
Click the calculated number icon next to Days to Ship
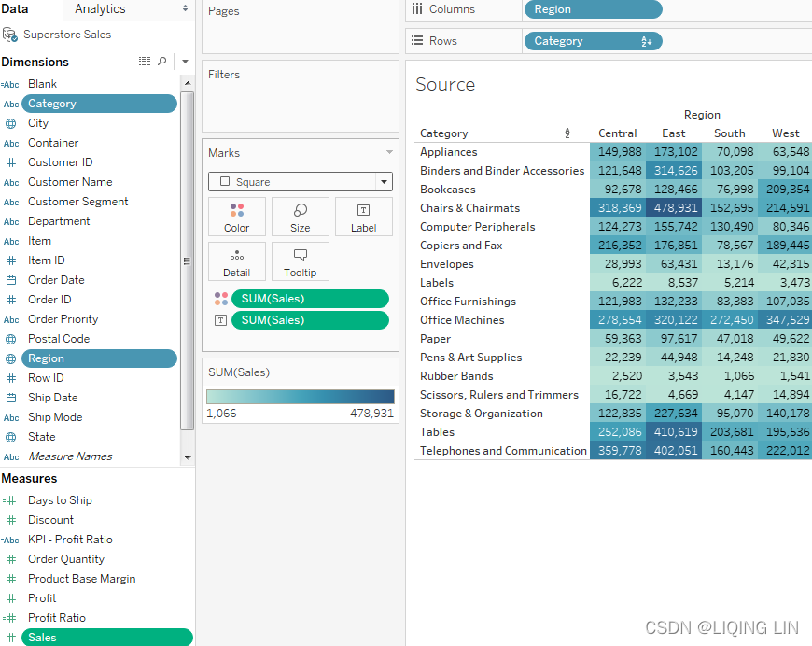9,500
